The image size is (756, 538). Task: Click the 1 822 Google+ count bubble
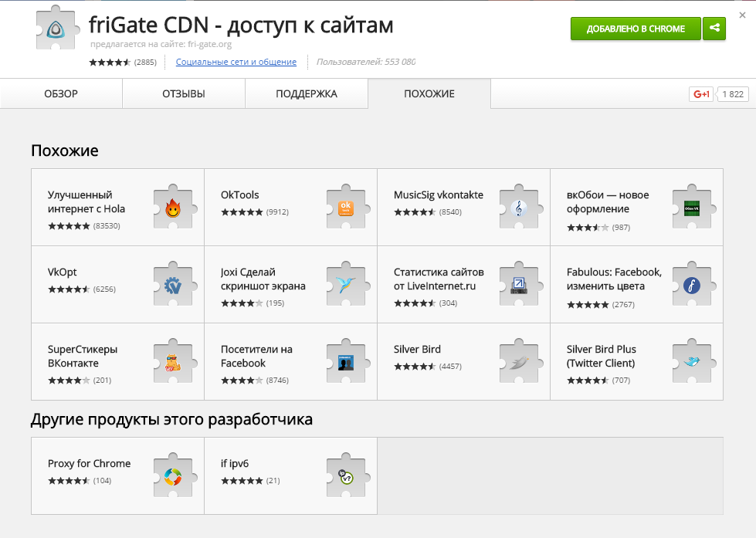pos(733,94)
